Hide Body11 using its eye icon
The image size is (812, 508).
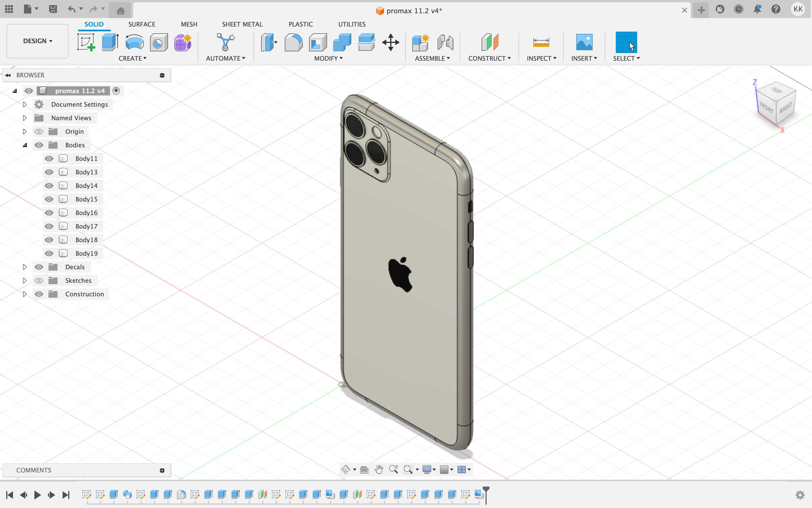(x=49, y=159)
